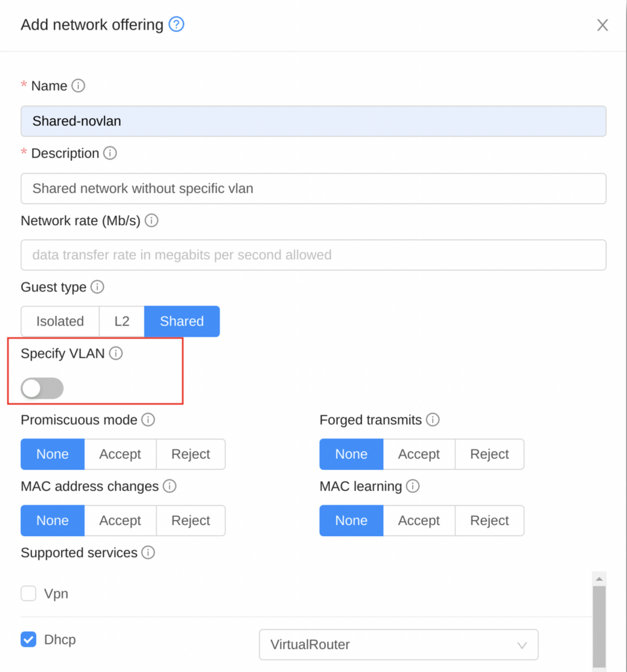The image size is (627, 672).
Task: Click the Promiscuous mode info icon
Action: [148, 420]
